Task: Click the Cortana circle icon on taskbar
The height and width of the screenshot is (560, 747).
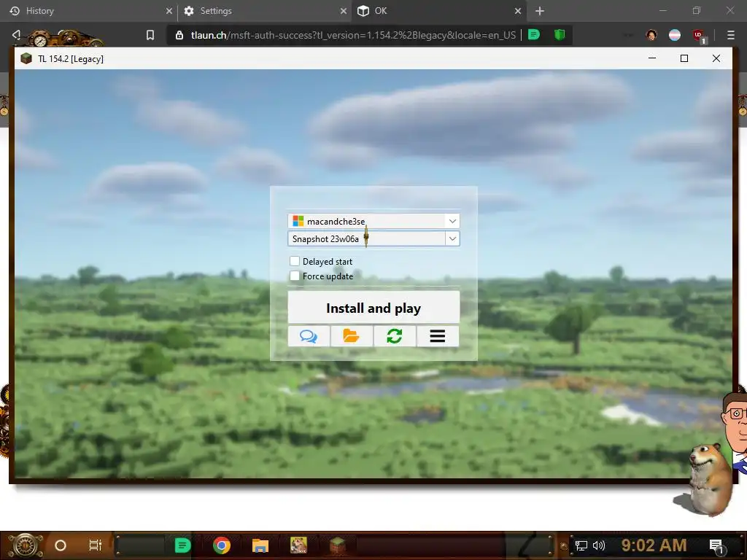Action: pos(61,545)
